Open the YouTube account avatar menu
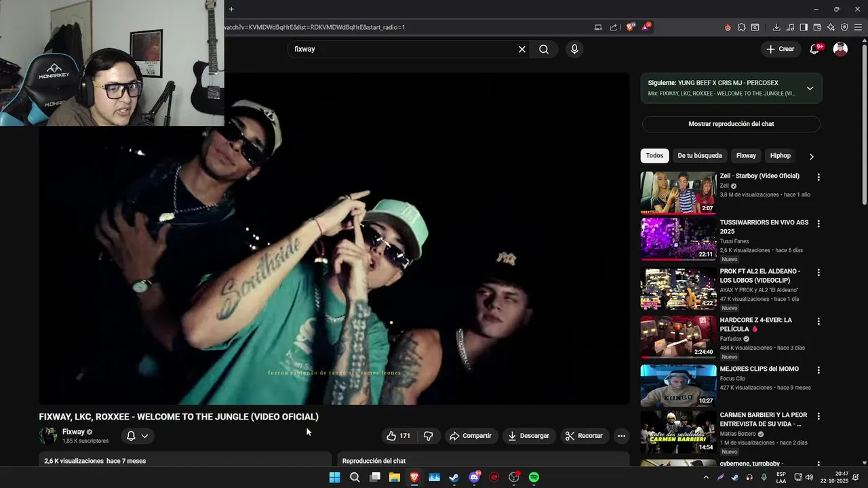This screenshot has width=868, height=488. (x=840, y=49)
